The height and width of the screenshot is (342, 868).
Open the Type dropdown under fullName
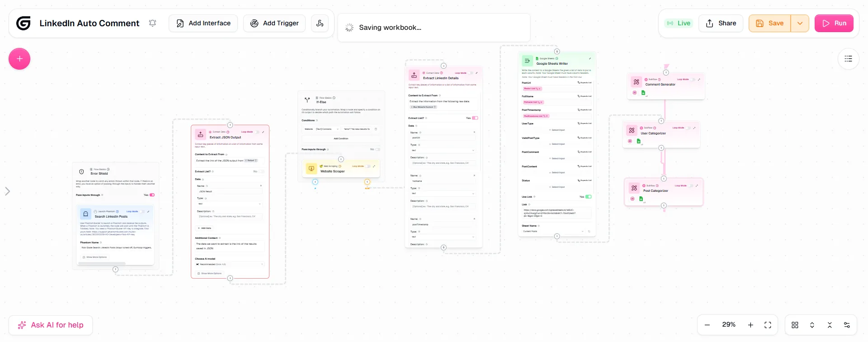tap(443, 194)
